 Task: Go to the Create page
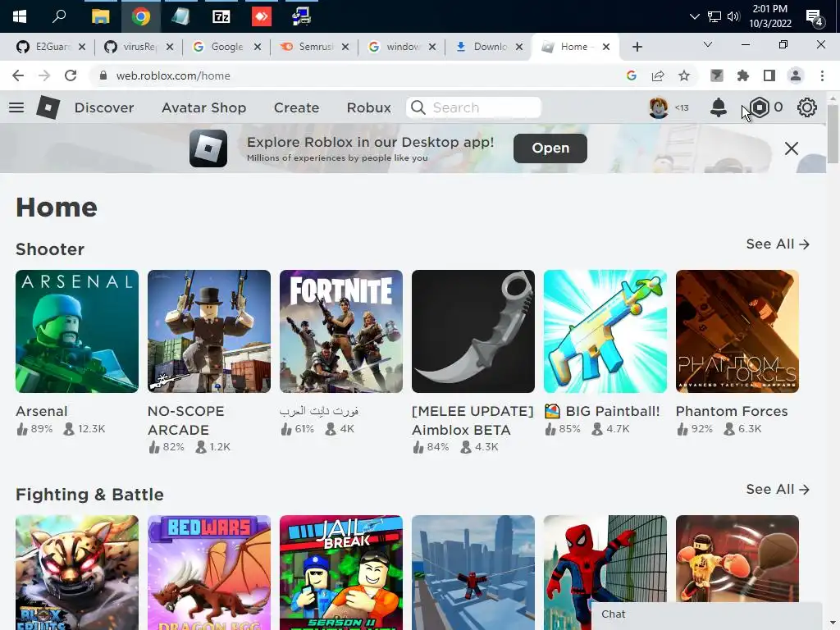(296, 107)
